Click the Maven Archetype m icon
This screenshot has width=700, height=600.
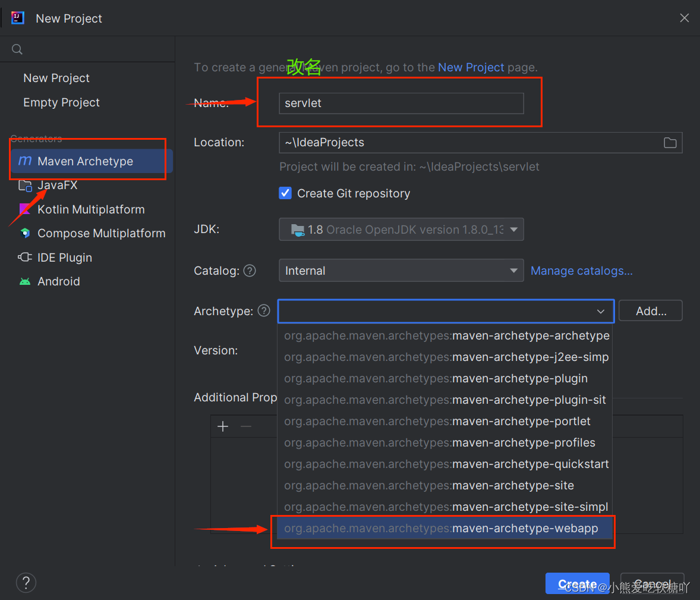tap(25, 161)
